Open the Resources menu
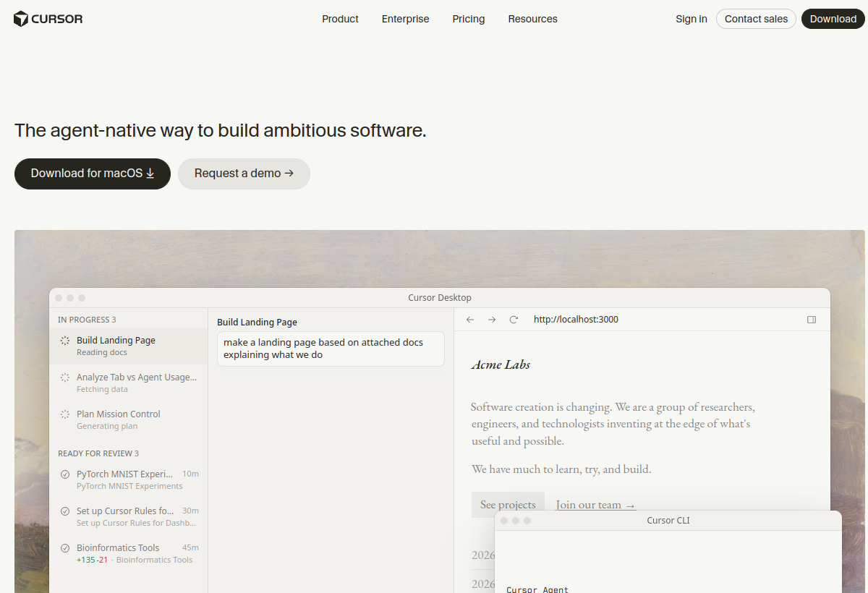The image size is (868, 593). click(x=532, y=19)
